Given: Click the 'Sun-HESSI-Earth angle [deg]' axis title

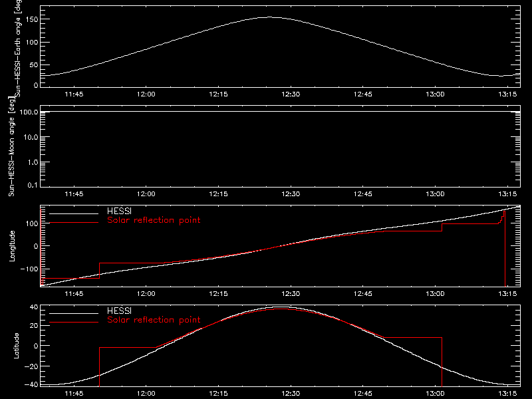Looking at the screenshot, I should coord(18,47).
